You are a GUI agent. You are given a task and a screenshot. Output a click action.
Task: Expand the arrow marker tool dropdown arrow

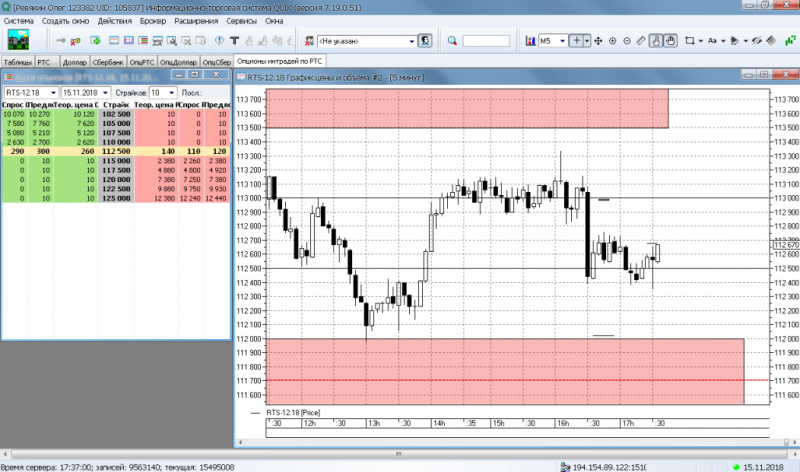coord(745,41)
